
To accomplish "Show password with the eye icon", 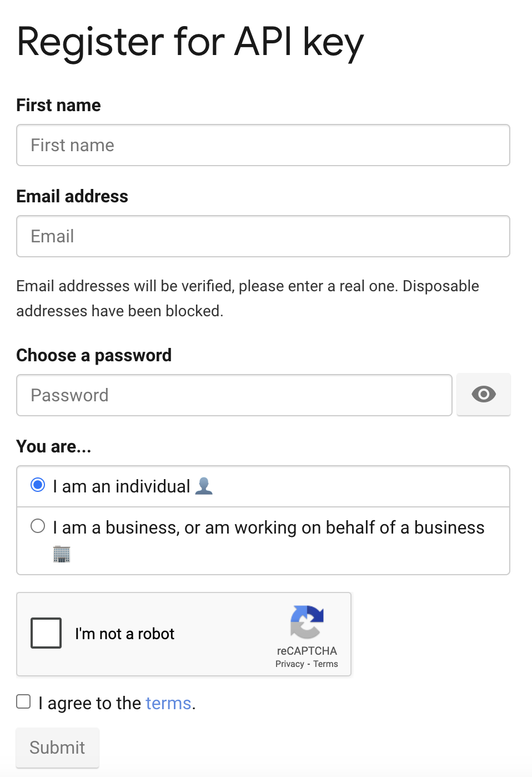I will (x=483, y=395).
